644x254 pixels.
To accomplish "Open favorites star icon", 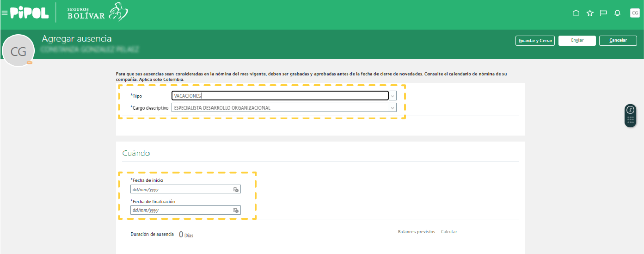I will (x=590, y=13).
